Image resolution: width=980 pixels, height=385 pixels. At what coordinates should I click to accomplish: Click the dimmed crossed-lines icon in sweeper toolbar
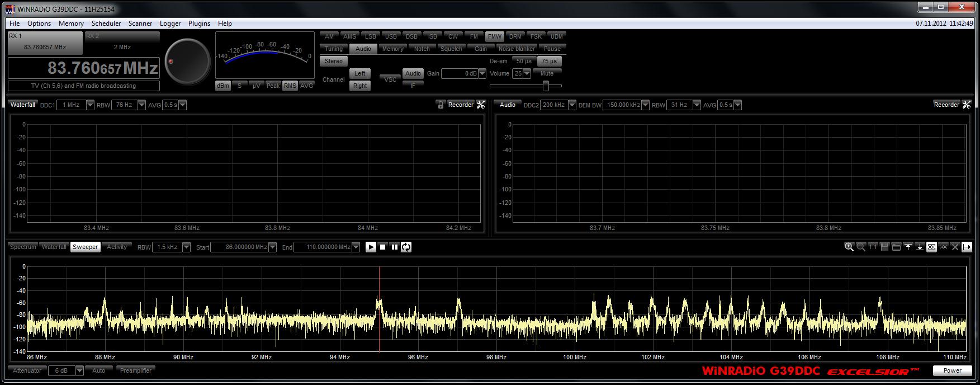[x=943, y=247]
